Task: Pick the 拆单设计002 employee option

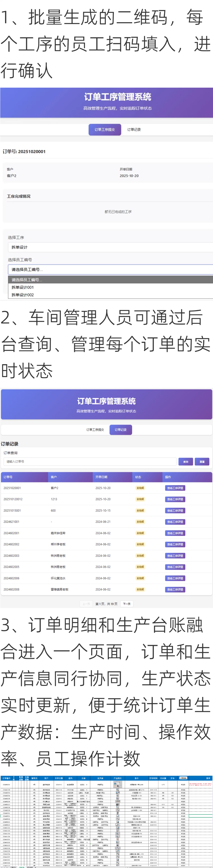Action: (x=23, y=295)
